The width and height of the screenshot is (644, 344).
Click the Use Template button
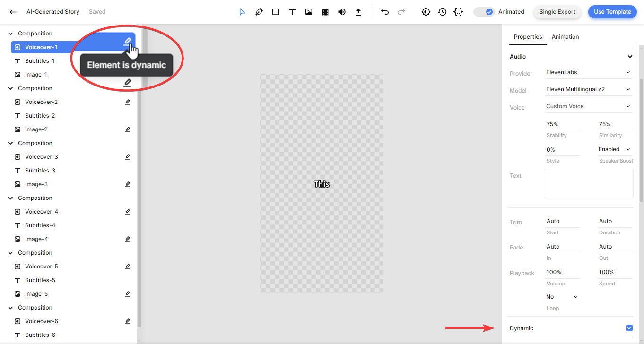click(612, 12)
